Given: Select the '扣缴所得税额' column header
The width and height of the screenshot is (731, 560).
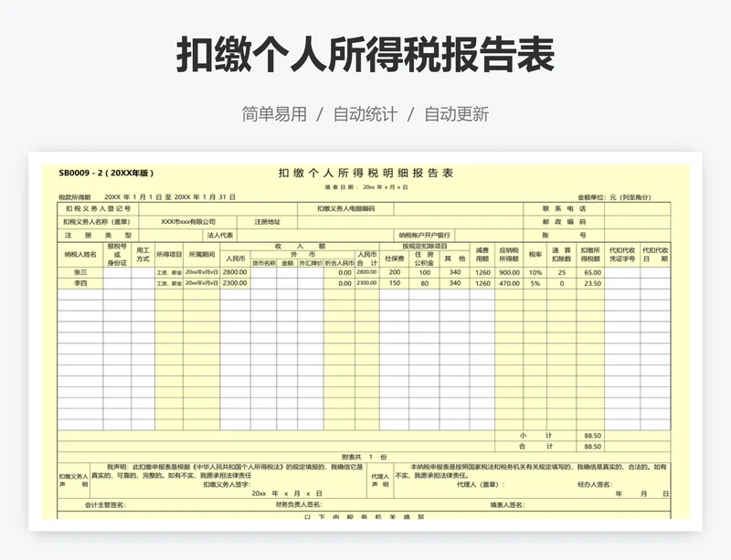Looking at the screenshot, I should (590, 255).
